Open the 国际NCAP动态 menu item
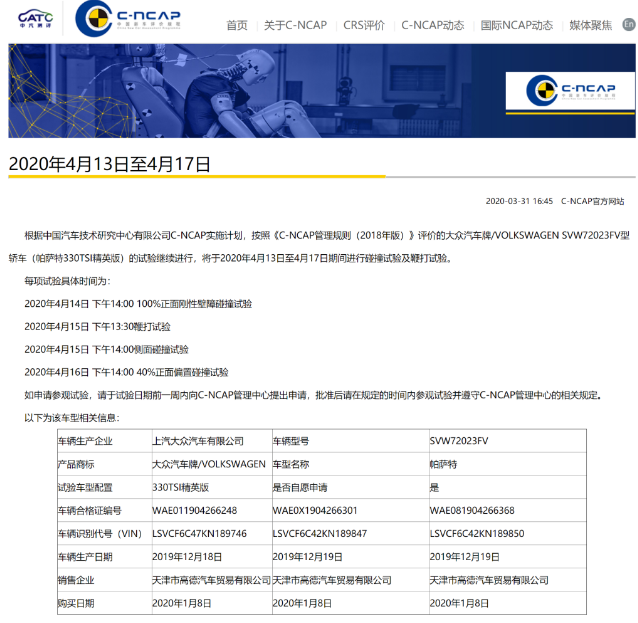638x623 pixels. coord(517,25)
